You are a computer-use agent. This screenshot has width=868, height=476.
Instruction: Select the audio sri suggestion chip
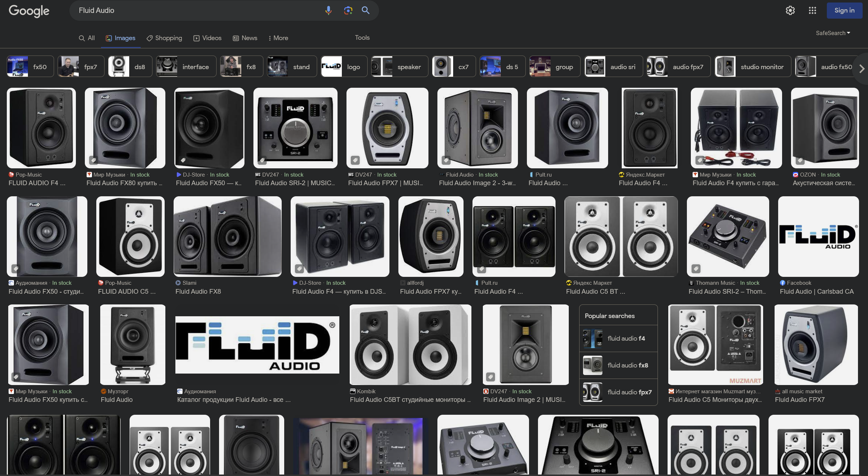(x=614, y=66)
